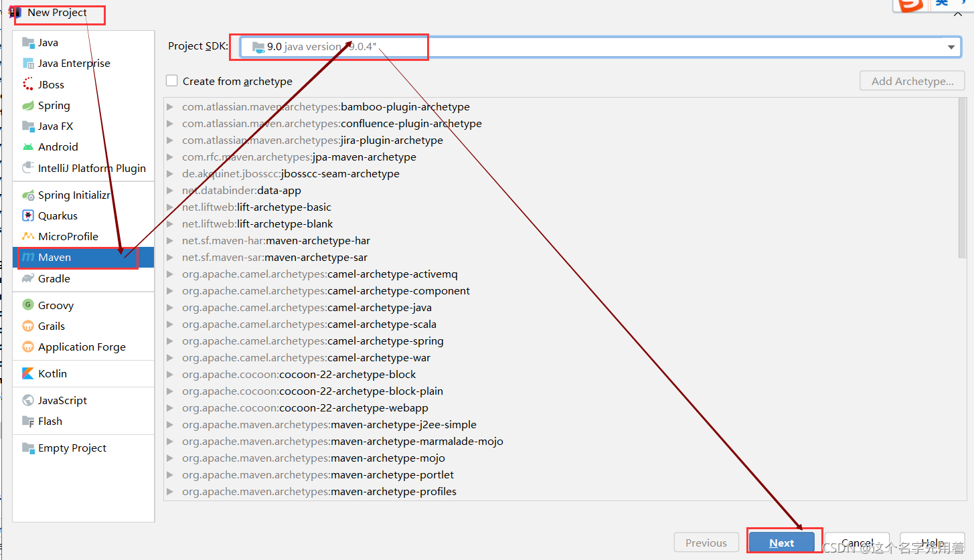Screen dimensions: 974x560
Task: Click the Previous button
Action: [706, 543]
